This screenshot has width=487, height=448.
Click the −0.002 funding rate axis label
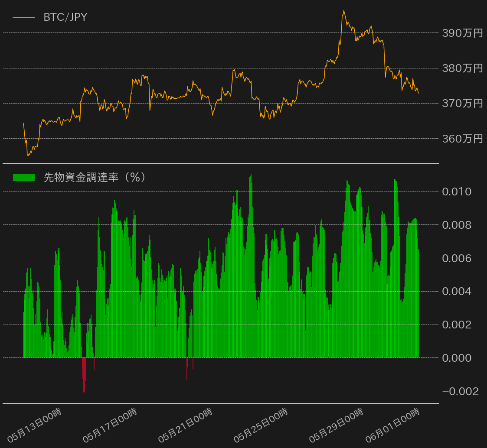pos(460,391)
